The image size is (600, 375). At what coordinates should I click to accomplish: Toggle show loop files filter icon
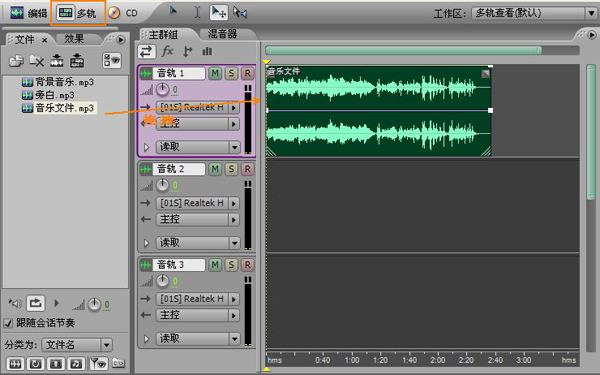pyautogui.click(x=36, y=364)
